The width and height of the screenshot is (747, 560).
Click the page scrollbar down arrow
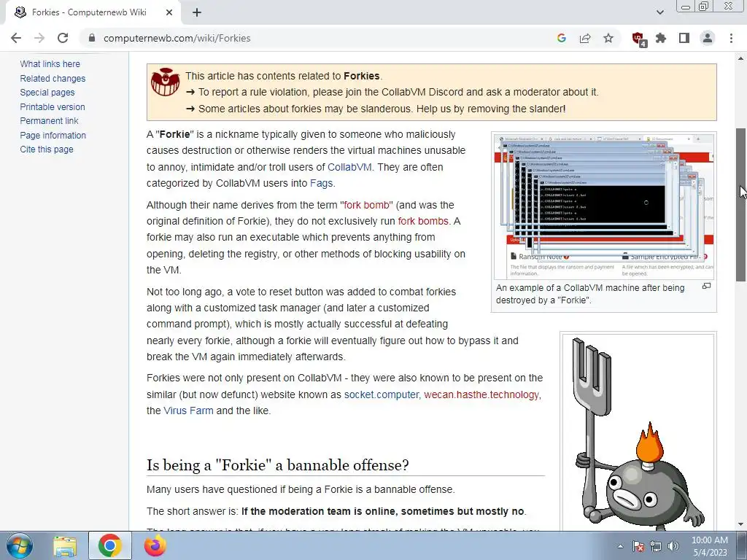(x=741, y=525)
